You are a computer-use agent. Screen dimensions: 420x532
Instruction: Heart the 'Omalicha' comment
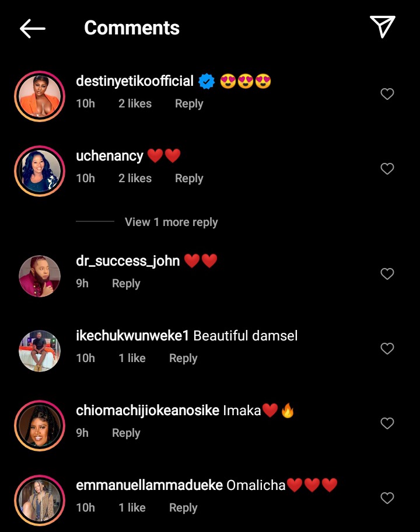(x=387, y=498)
